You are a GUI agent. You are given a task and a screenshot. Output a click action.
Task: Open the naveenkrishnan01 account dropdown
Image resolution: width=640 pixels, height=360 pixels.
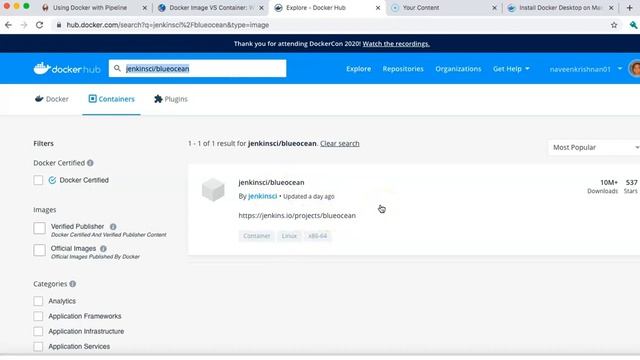tap(585, 69)
